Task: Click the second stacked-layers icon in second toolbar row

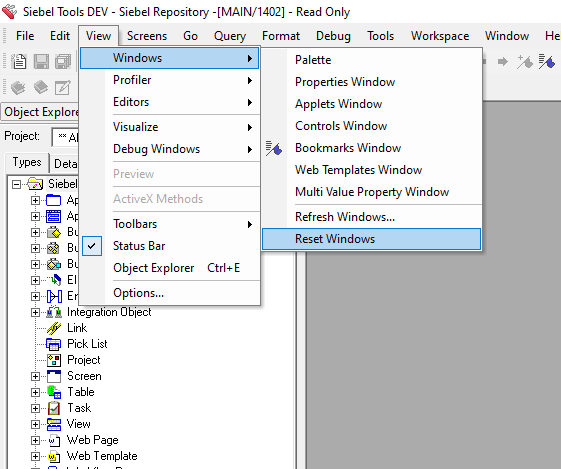Action: [x=41, y=87]
